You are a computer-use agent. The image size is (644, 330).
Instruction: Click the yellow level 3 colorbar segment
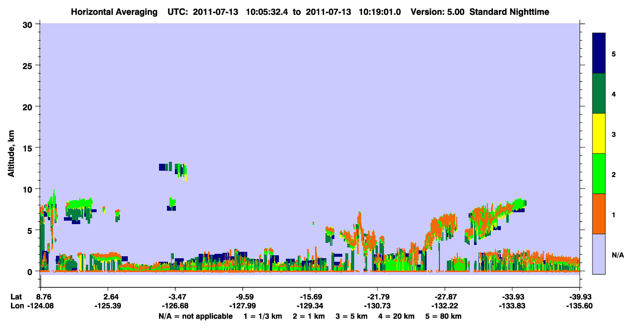[599, 134]
